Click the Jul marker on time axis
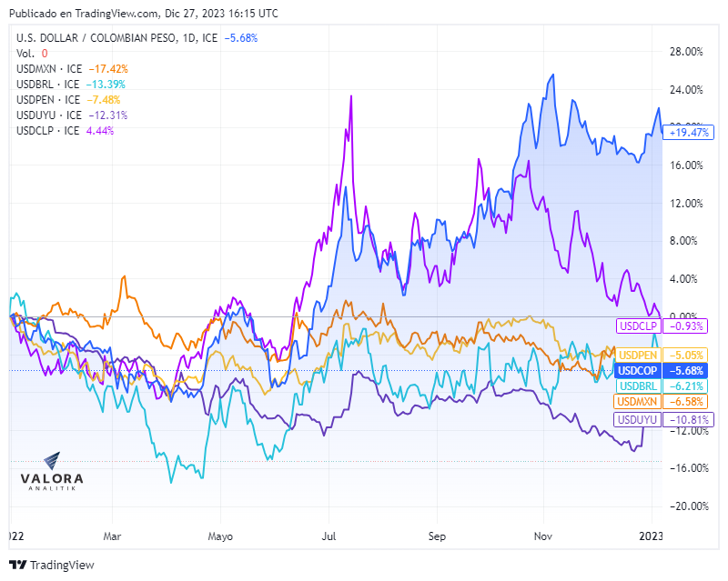This screenshot has height=581, width=728. pos(329,536)
